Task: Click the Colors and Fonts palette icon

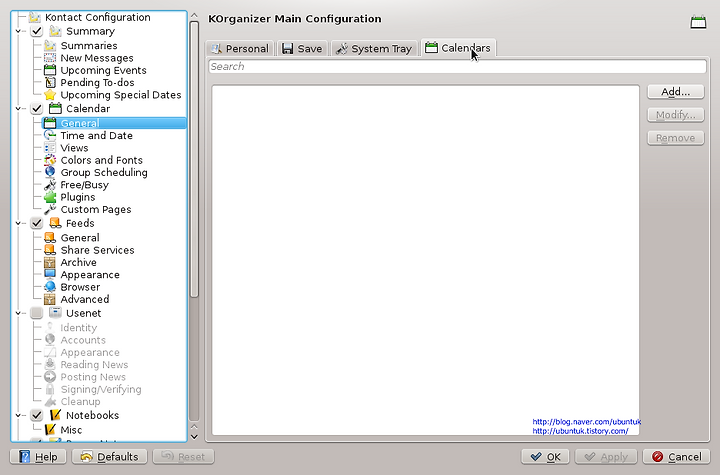Action: pyautogui.click(x=50, y=160)
